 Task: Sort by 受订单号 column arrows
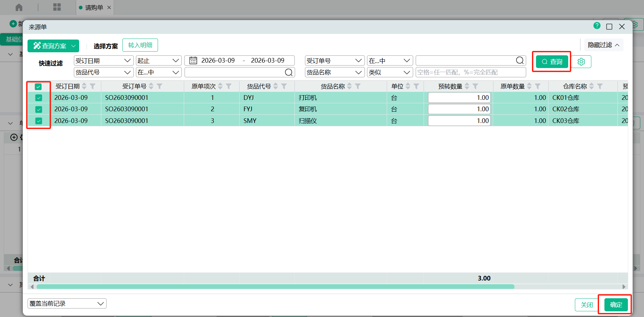pyautogui.click(x=151, y=86)
